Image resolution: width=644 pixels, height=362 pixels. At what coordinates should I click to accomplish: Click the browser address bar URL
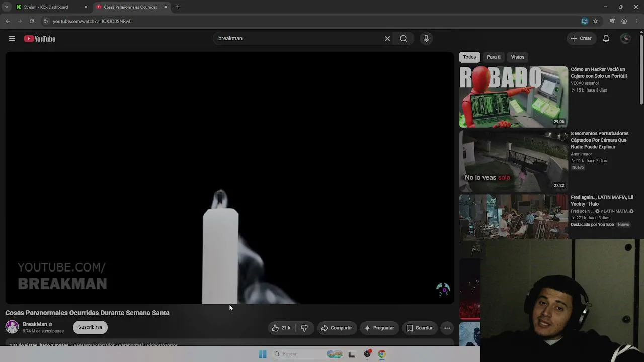(92, 21)
